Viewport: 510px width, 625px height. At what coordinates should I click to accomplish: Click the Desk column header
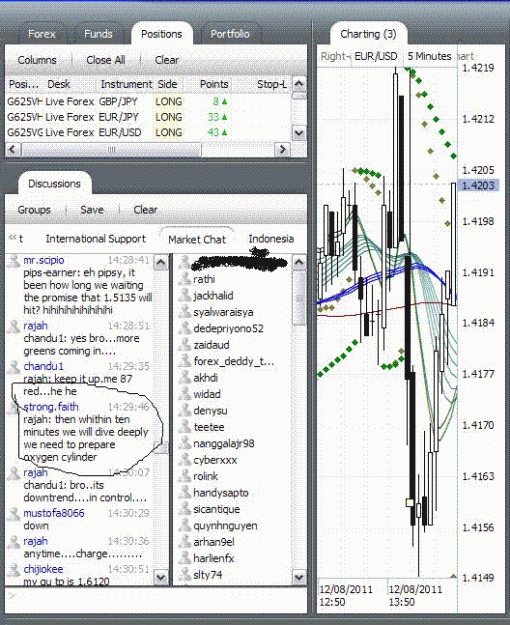59,84
